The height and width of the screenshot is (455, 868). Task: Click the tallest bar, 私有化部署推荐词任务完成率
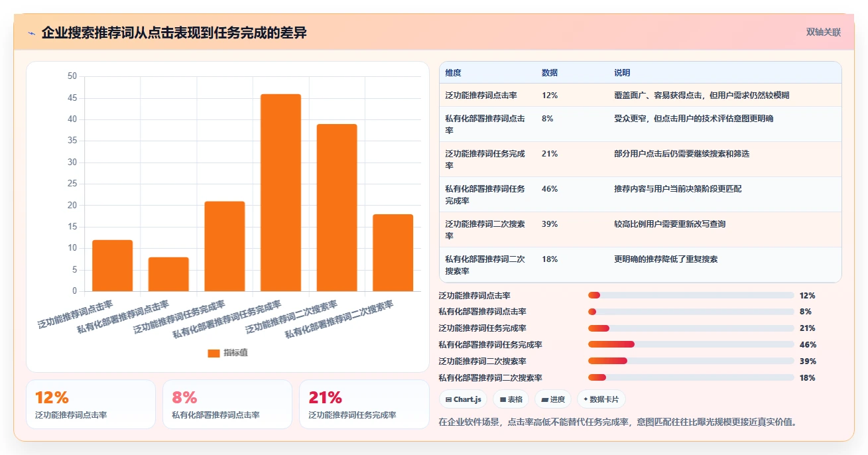(x=280, y=192)
